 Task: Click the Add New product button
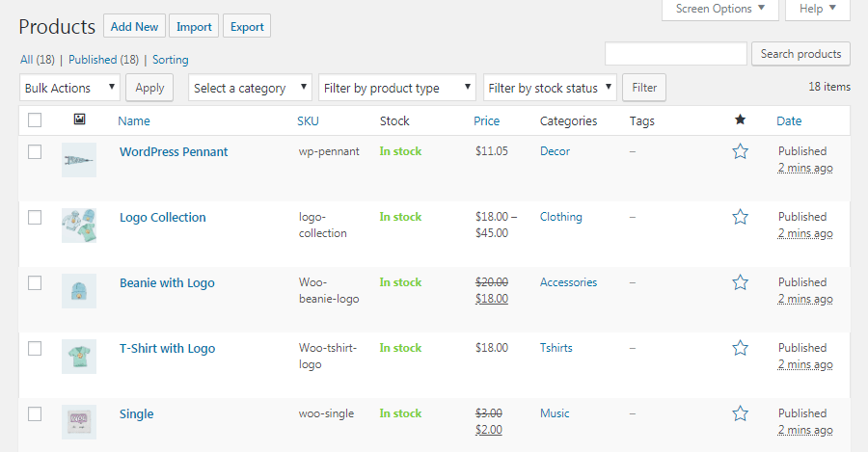134,27
